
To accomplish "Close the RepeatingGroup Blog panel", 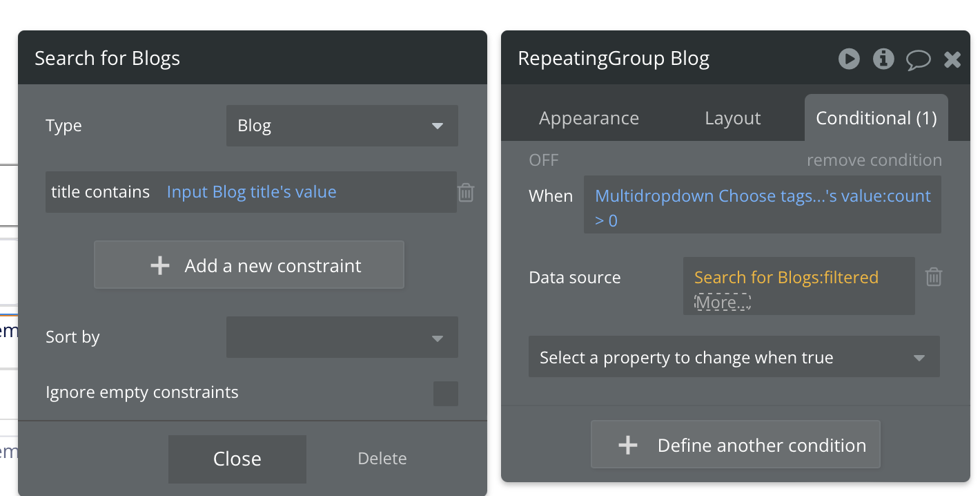I will tap(952, 60).
